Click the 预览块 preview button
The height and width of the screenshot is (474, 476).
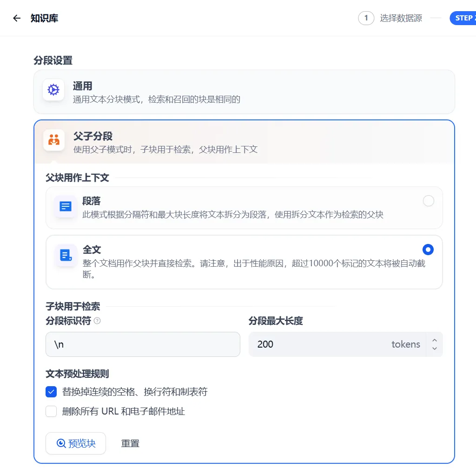click(76, 443)
